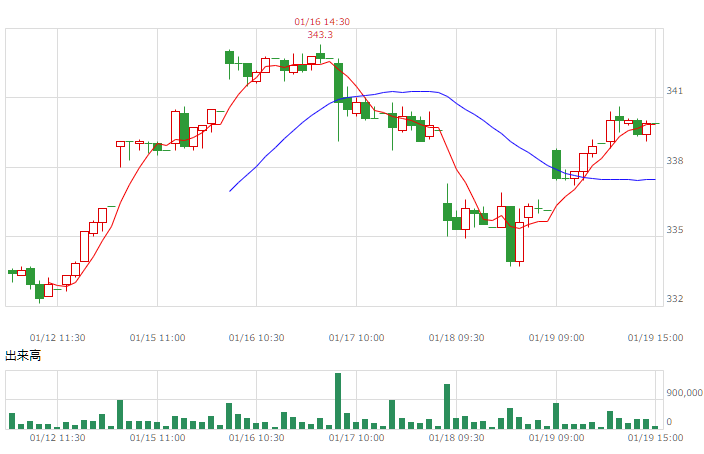This screenshot has height=454, width=704.
Task: Click price chart's 01/15 11:00 time label
Action: click(x=158, y=338)
